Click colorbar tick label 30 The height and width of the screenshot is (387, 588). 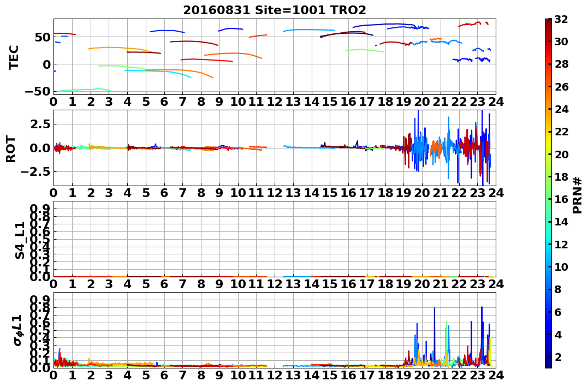coord(561,41)
